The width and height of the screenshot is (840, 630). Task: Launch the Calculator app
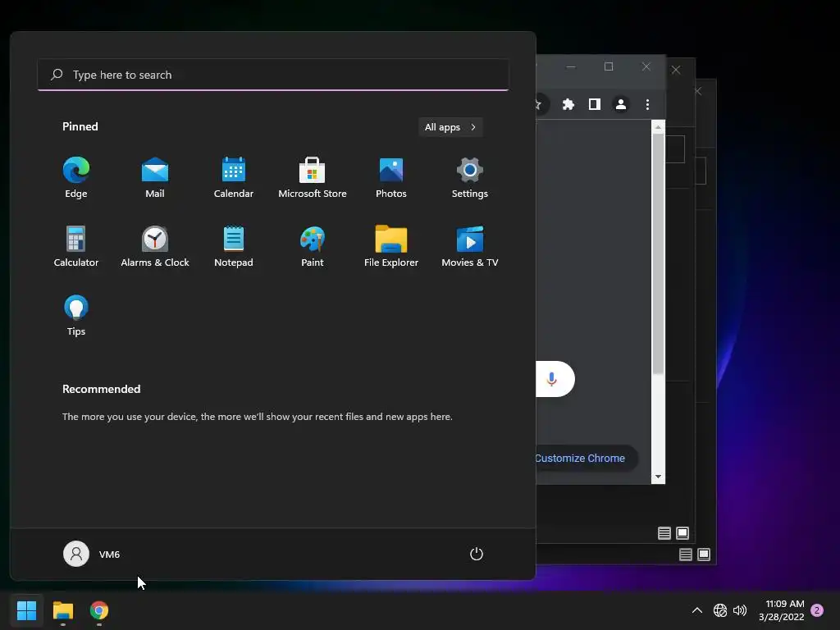[x=76, y=246]
